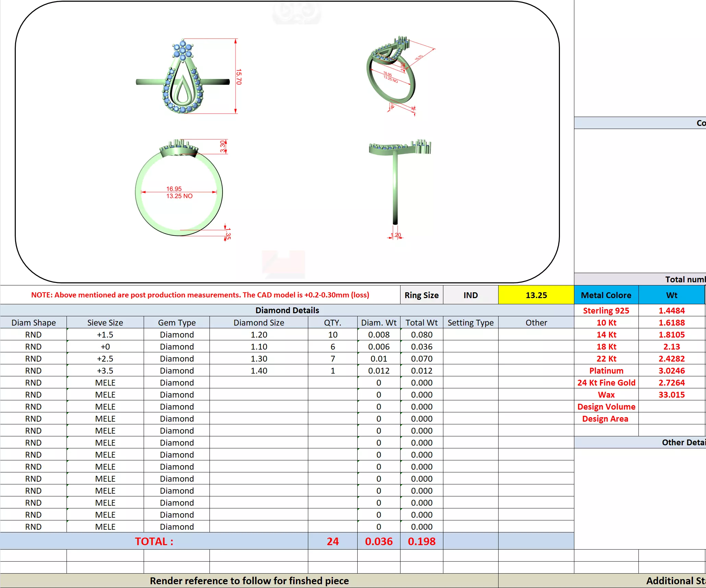706x588 pixels.
Task: Select the IND ring size standard cell
Action: coord(470,295)
